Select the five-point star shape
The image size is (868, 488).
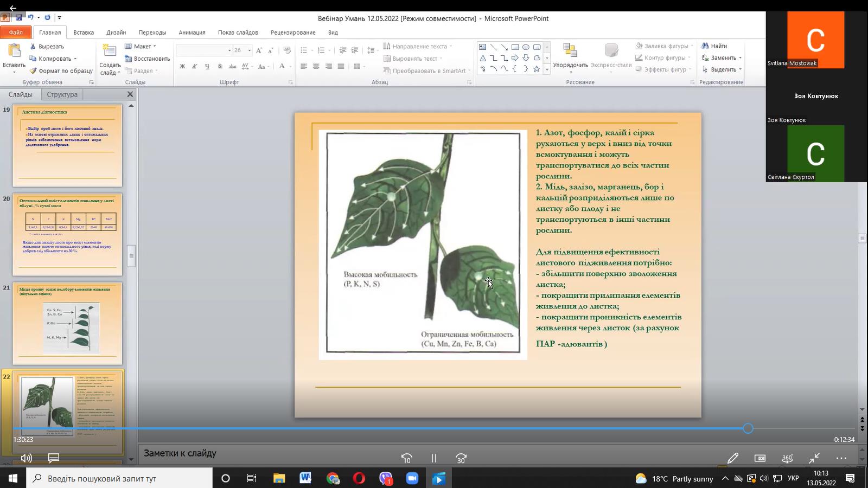click(x=537, y=69)
